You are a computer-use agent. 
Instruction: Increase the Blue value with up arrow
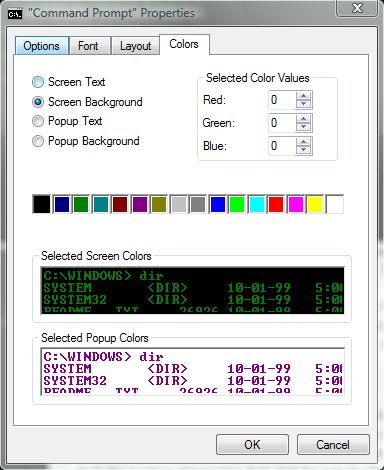click(303, 142)
